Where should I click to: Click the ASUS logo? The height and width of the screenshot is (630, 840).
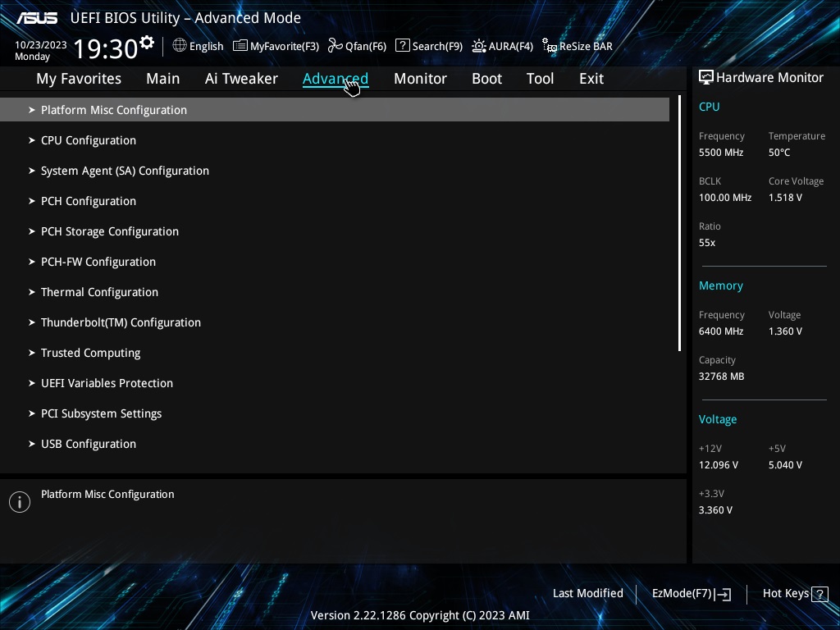[x=37, y=18]
